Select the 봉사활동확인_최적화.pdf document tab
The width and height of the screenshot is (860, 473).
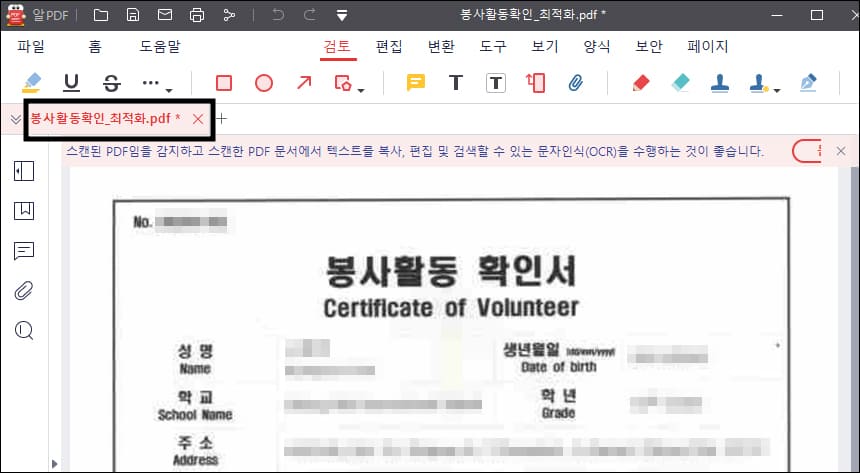(x=106, y=119)
